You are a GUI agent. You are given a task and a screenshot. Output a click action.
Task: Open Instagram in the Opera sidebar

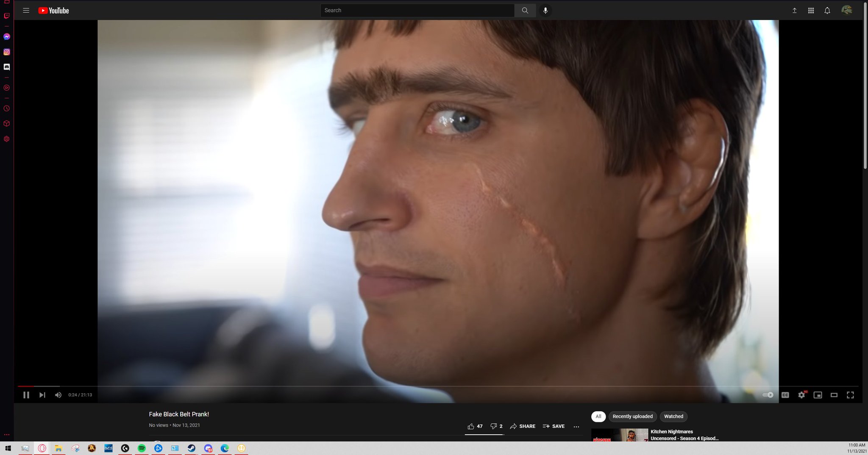[x=7, y=52]
